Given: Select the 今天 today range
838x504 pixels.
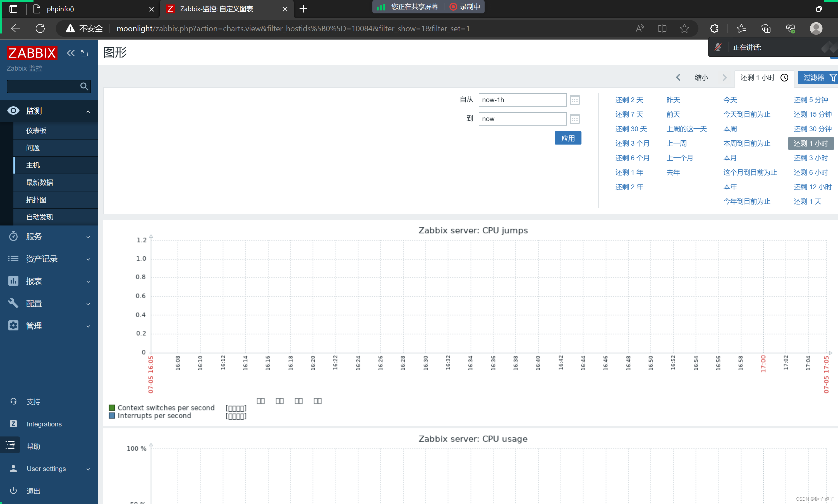Looking at the screenshot, I should click(730, 100).
